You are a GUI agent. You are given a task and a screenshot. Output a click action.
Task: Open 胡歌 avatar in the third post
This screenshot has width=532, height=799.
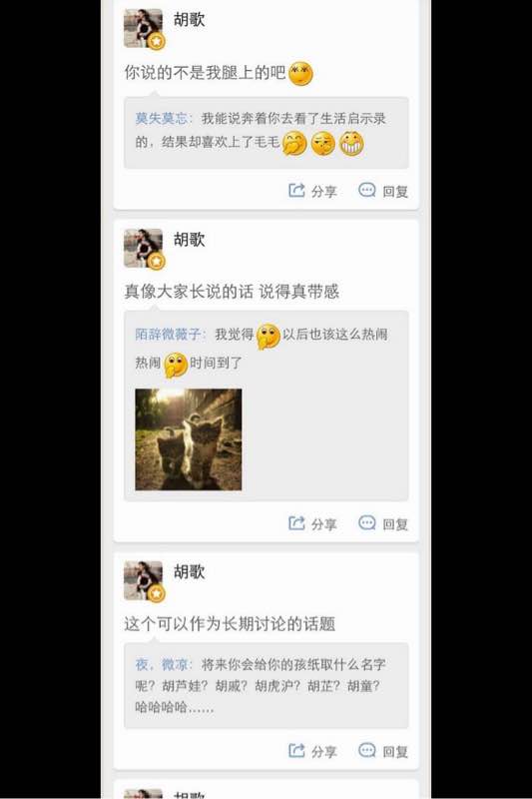coord(143,580)
